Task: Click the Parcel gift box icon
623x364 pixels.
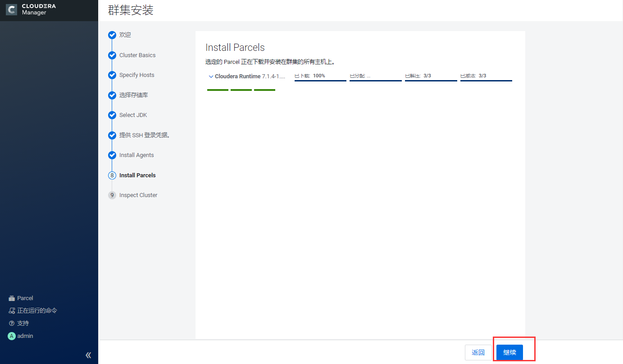Action: click(x=12, y=298)
